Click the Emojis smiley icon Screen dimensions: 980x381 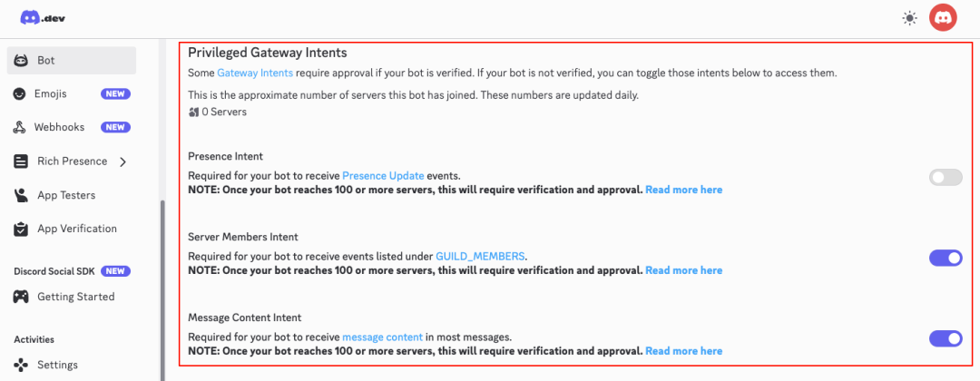(20, 93)
